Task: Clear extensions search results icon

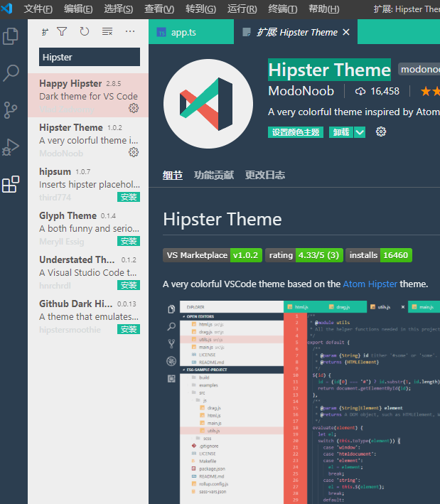Action: coord(107,31)
